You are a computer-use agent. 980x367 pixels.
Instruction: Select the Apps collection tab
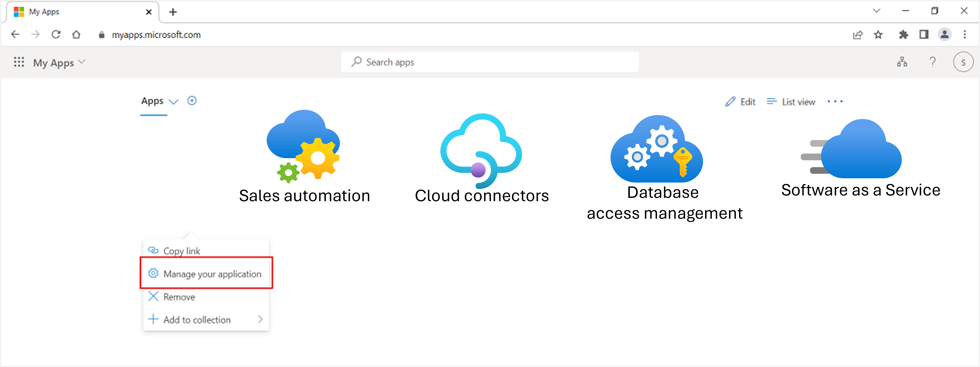pyautogui.click(x=152, y=101)
